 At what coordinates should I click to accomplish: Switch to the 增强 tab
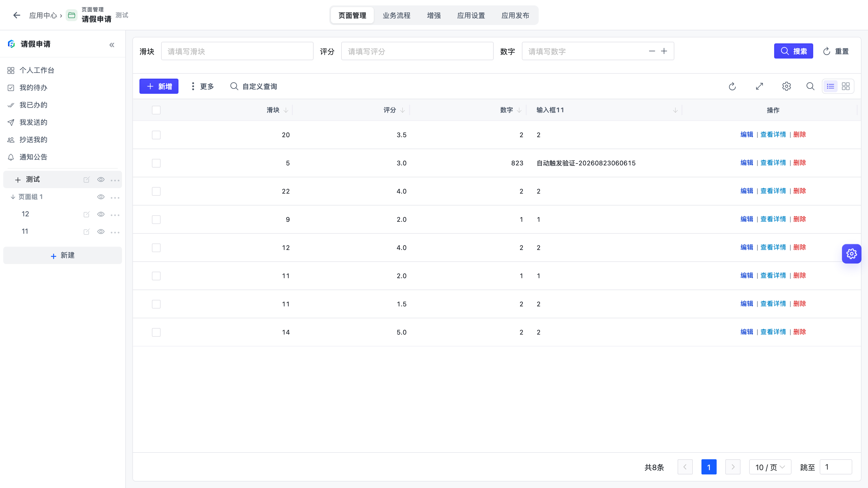coord(434,15)
